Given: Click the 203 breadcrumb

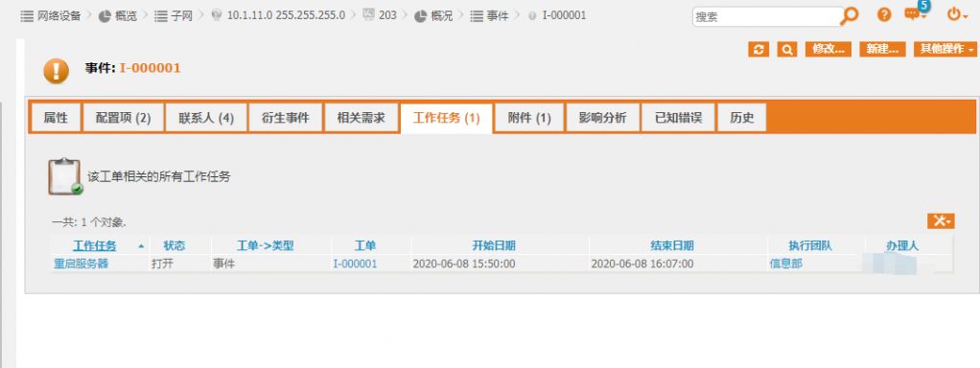Looking at the screenshot, I should pos(387,15).
